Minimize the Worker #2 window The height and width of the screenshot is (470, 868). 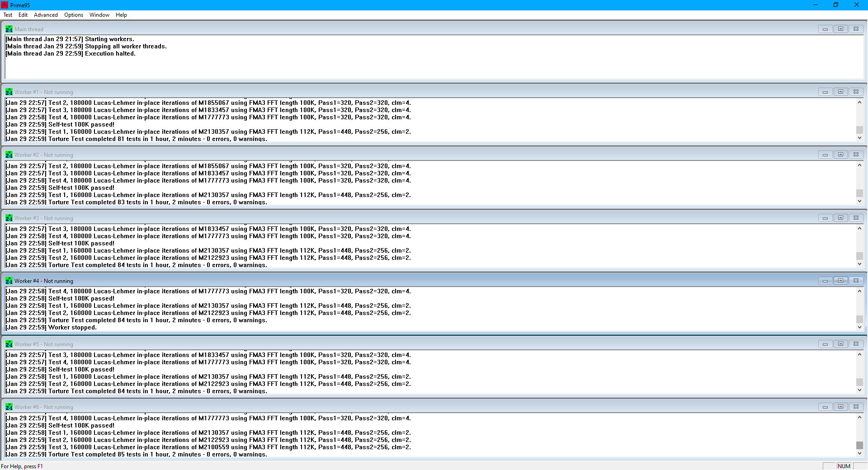(825, 155)
